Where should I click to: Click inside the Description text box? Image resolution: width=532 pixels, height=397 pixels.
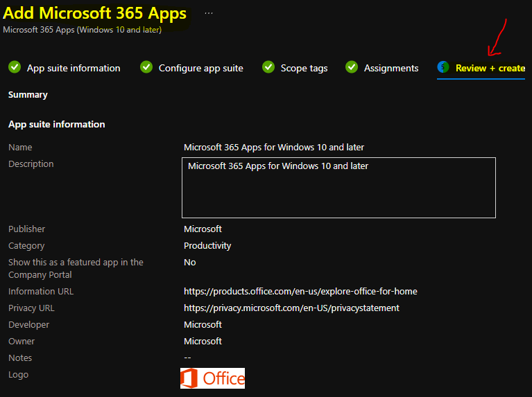tap(338, 188)
